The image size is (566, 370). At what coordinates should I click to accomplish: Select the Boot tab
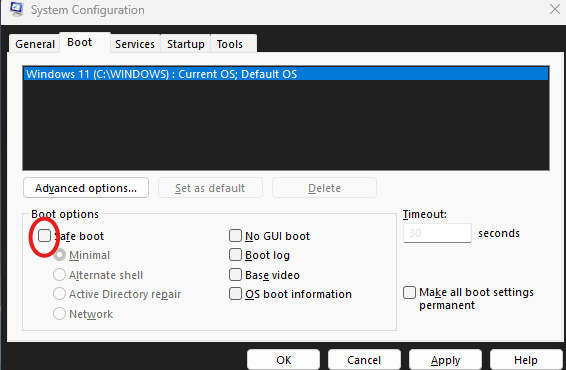[85, 43]
